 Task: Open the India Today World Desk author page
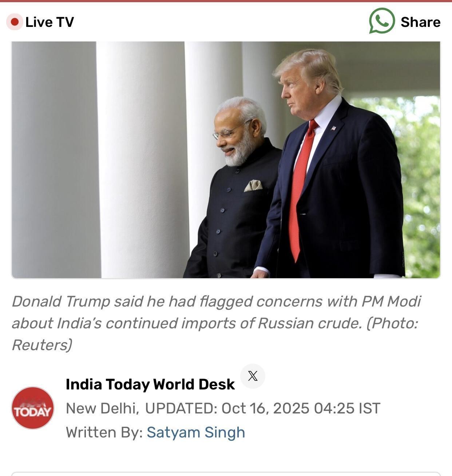150,384
